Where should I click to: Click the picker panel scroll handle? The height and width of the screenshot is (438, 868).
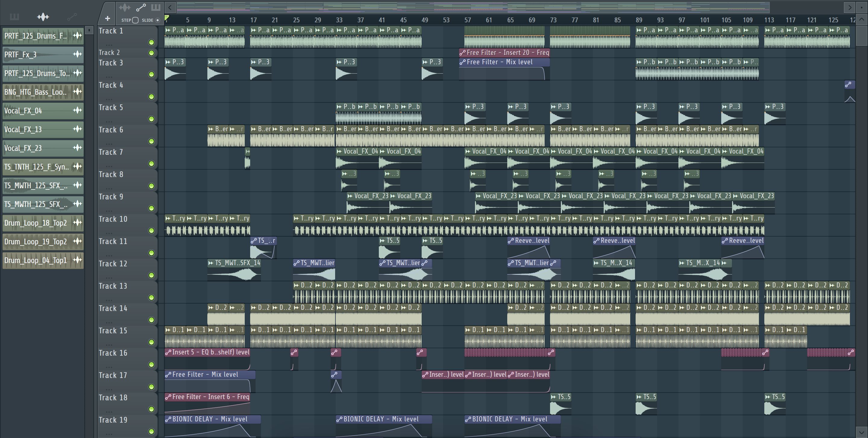click(89, 30)
